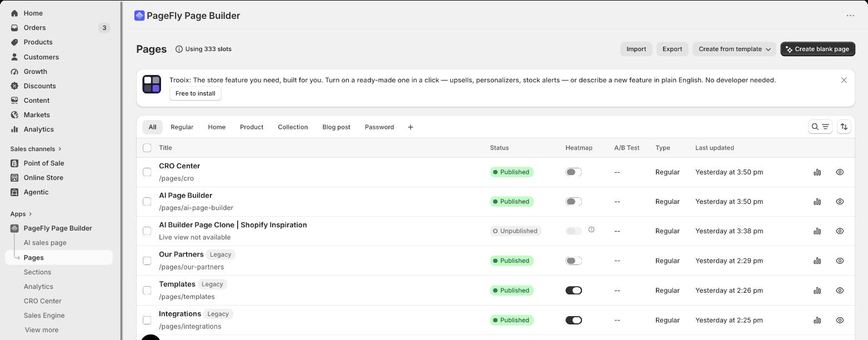
Task: Switch to the Collection tab
Action: [x=293, y=127]
